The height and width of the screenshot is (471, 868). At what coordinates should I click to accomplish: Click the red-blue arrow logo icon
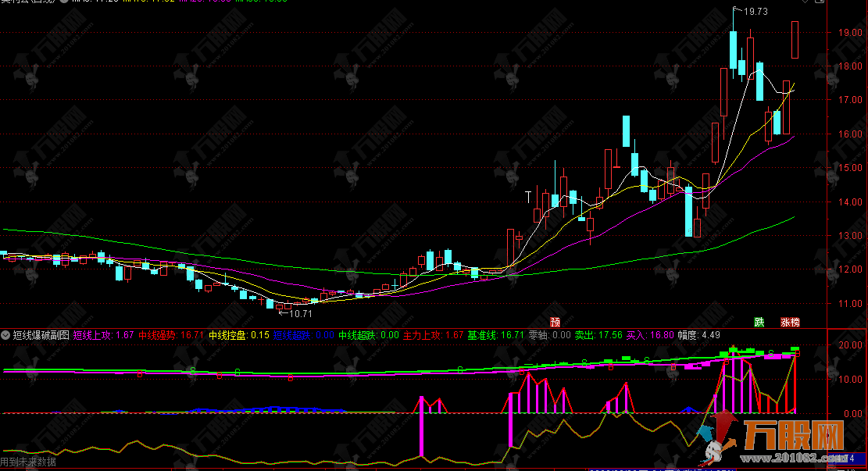717,437
